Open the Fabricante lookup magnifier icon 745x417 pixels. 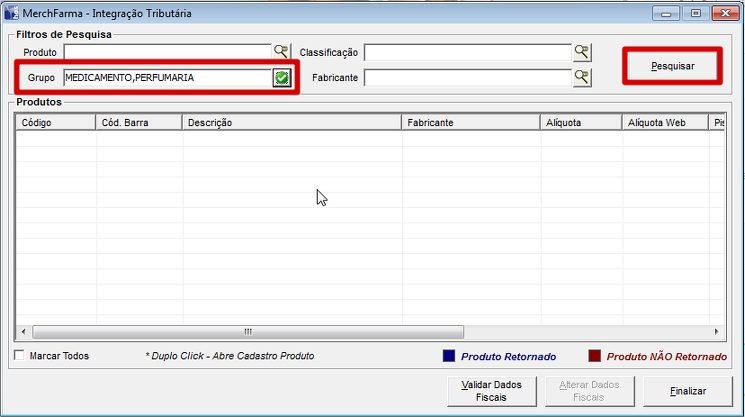[x=582, y=77]
